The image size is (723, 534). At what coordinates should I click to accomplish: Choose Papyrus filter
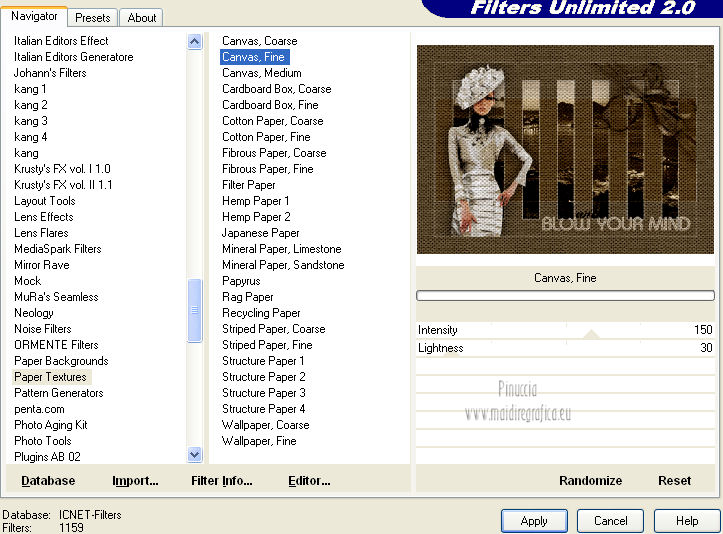coord(241,281)
